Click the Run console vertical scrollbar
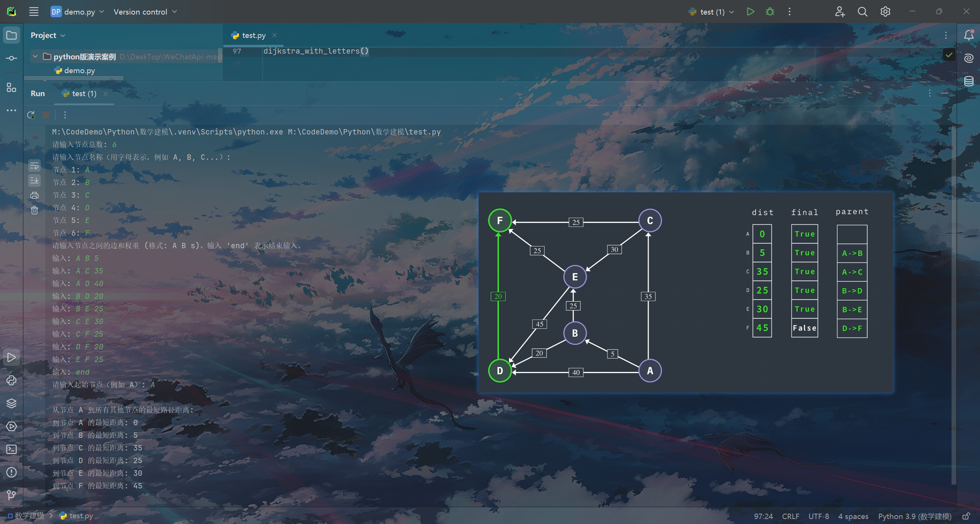Screen dimensions: 980x524 [954, 305]
